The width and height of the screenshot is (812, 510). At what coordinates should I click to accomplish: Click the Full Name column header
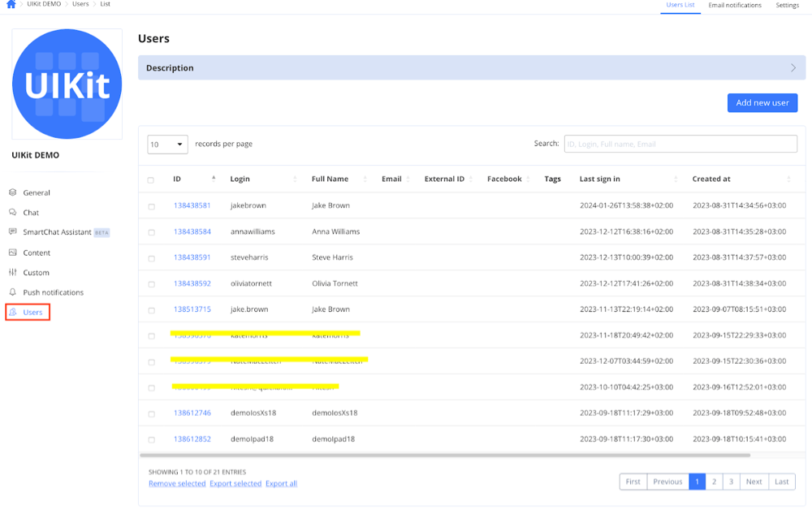click(x=330, y=179)
